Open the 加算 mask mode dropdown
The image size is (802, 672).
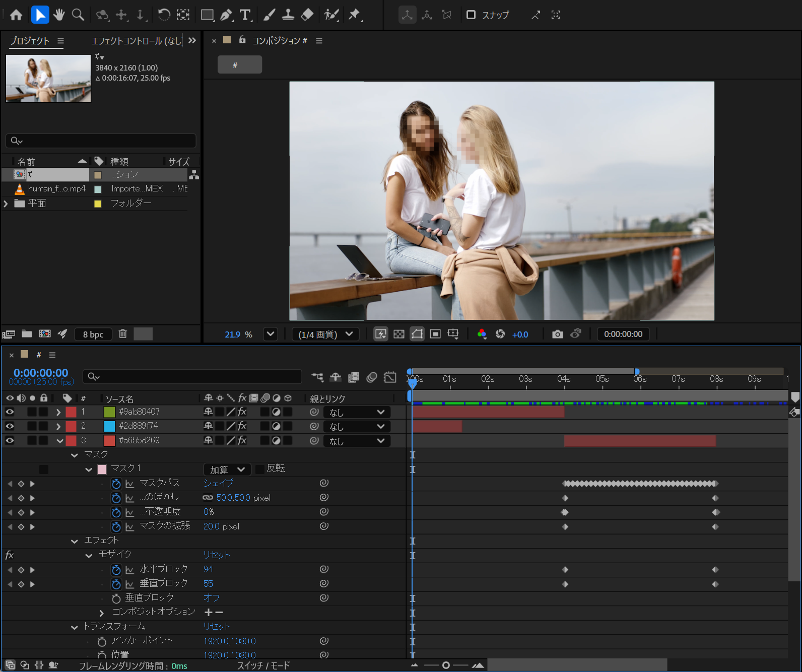click(227, 469)
